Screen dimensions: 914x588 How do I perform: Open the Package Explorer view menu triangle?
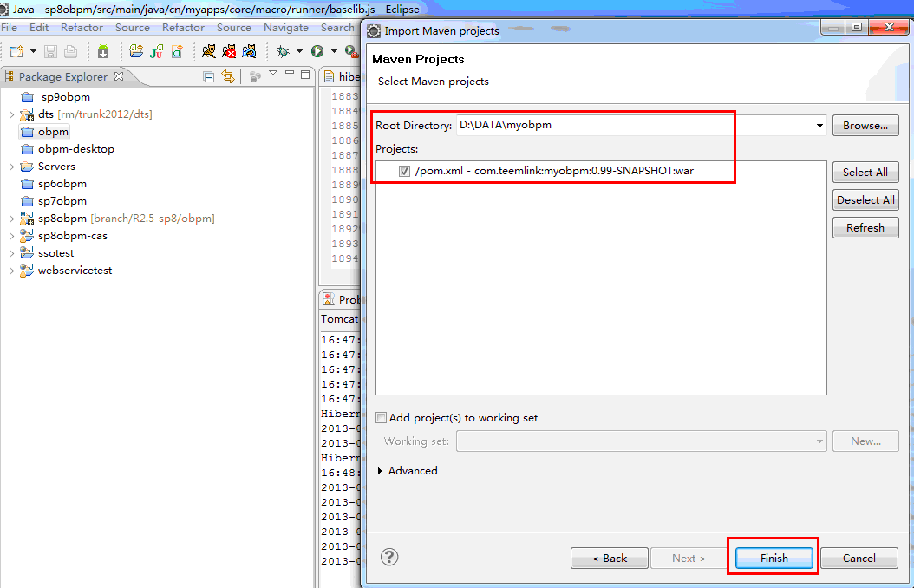(x=273, y=74)
